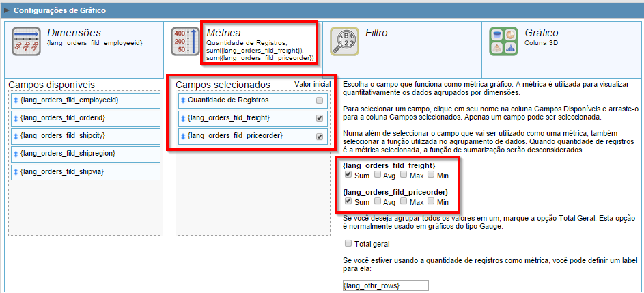Uncheck the freight field initial value checkbox
The height and width of the screenshot is (293, 644).
[x=320, y=119]
